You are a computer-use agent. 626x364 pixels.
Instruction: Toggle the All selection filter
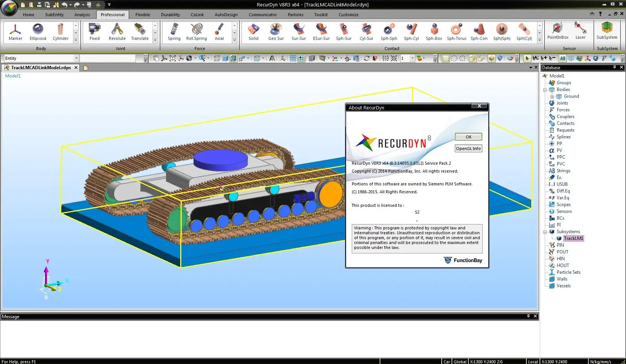click(562, 58)
